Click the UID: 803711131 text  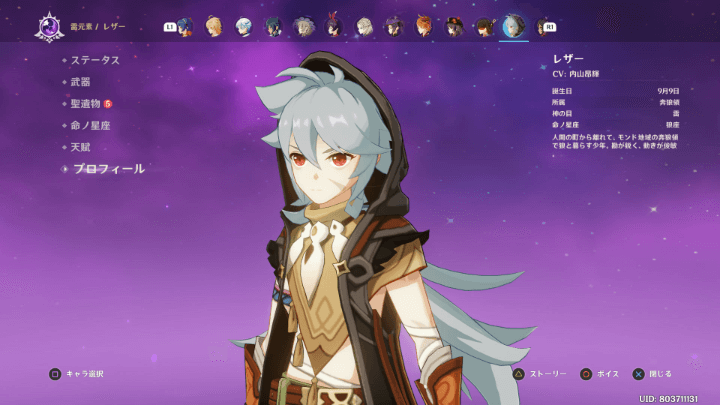[x=669, y=399]
